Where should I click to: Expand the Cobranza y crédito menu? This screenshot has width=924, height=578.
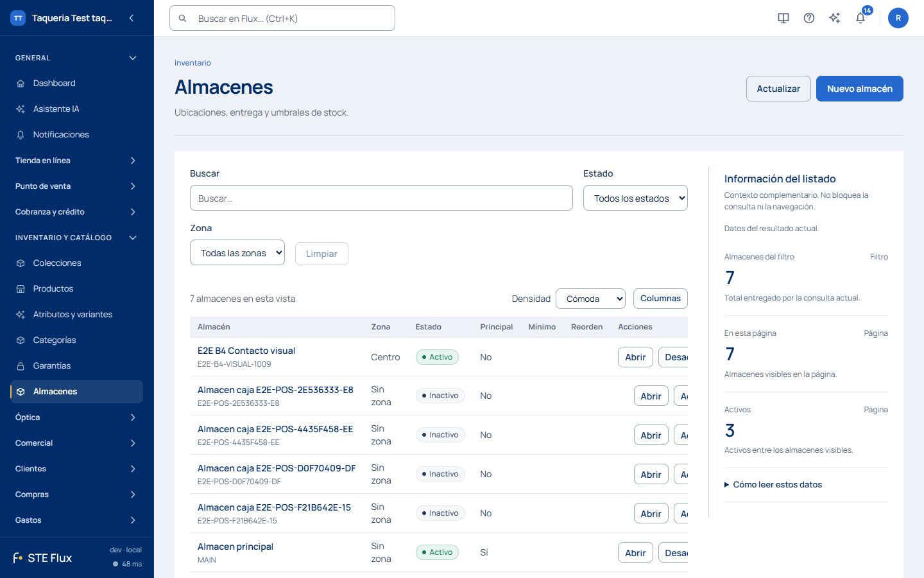pos(76,212)
